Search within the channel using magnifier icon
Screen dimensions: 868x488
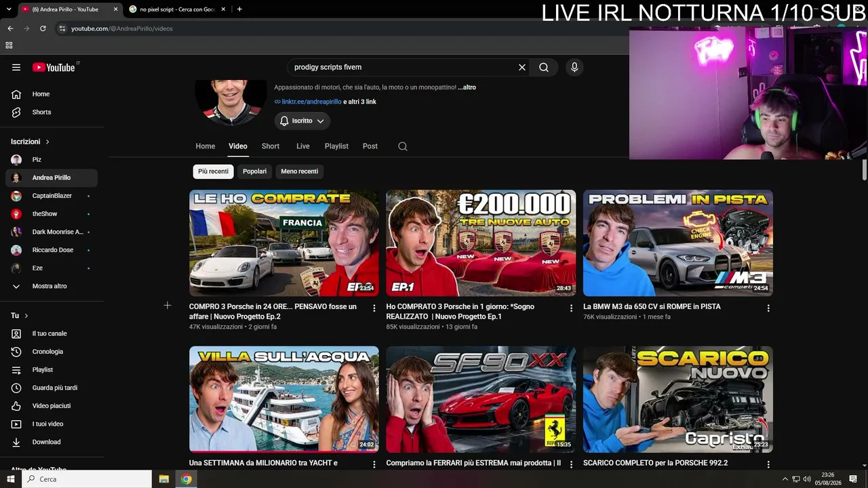pyautogui.click(x=403, y=146)
